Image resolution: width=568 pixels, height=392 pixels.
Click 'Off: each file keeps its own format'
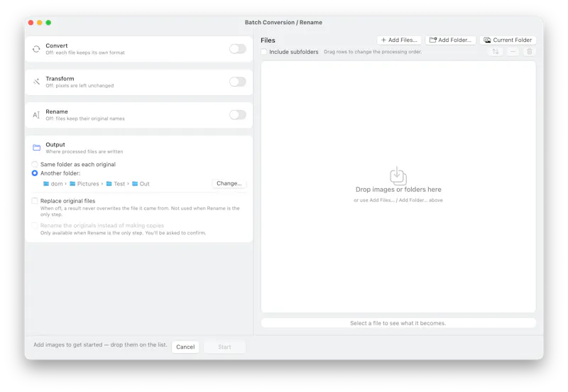85,53
